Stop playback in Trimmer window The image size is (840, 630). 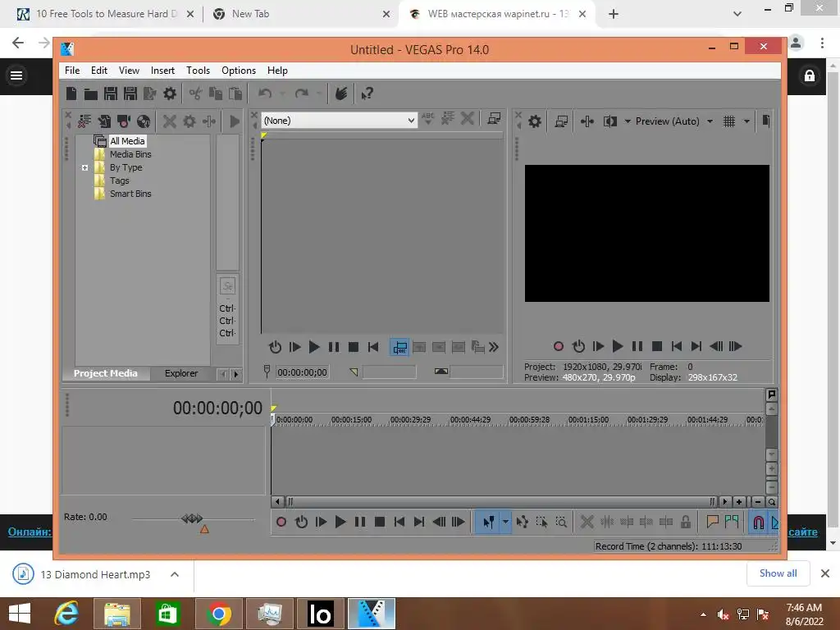pyautogui.click(x=353, y=347)
